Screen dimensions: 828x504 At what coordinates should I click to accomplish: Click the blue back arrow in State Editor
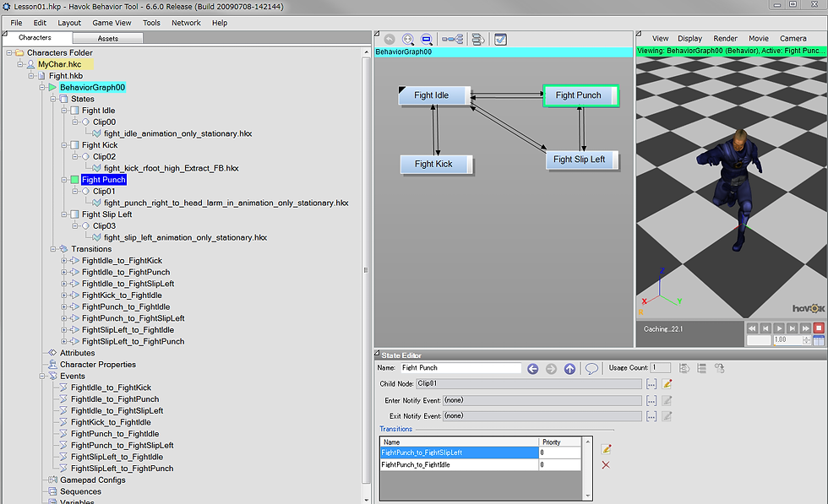(533, 369)
